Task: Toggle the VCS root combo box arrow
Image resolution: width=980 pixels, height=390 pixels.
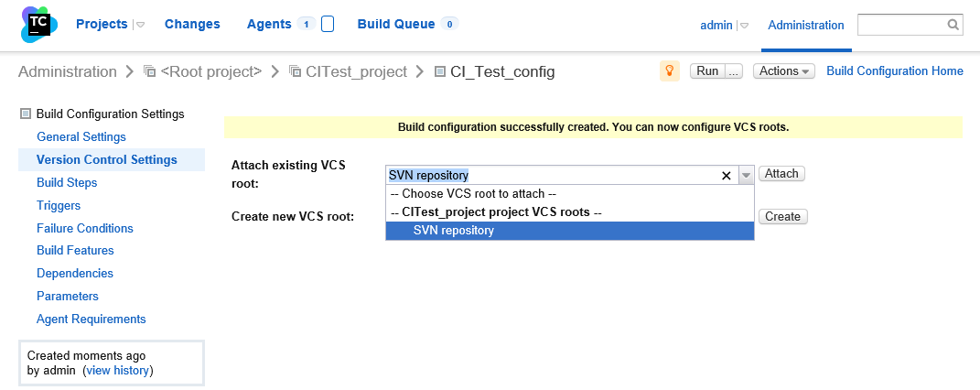Action: point(746,175)
